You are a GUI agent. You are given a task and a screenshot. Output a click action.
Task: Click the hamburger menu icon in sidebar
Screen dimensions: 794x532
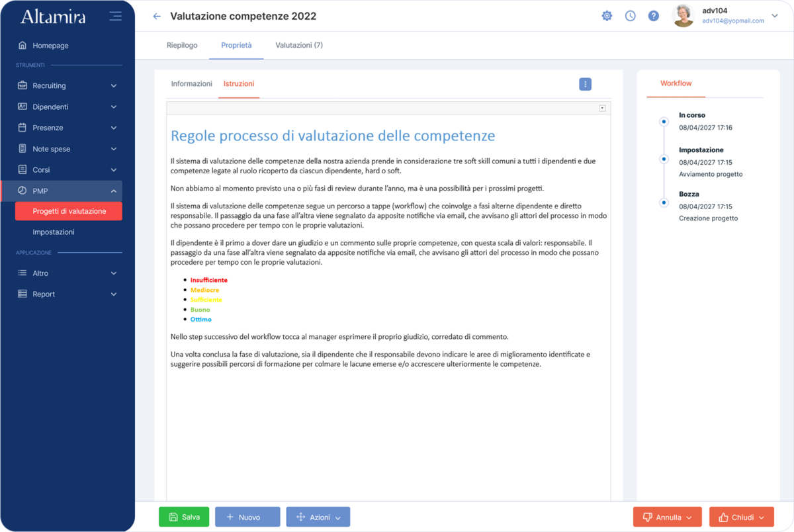coord(116,16)
